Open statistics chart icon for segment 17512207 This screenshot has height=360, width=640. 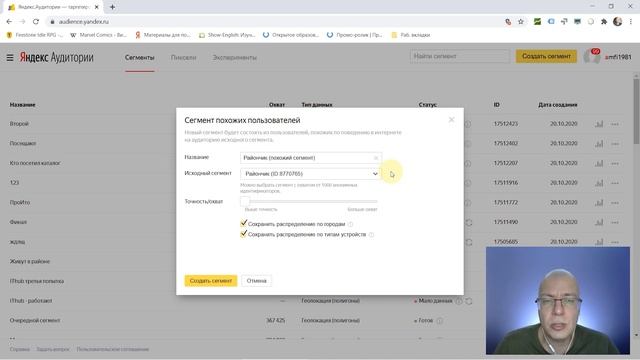tap(599, 163)
